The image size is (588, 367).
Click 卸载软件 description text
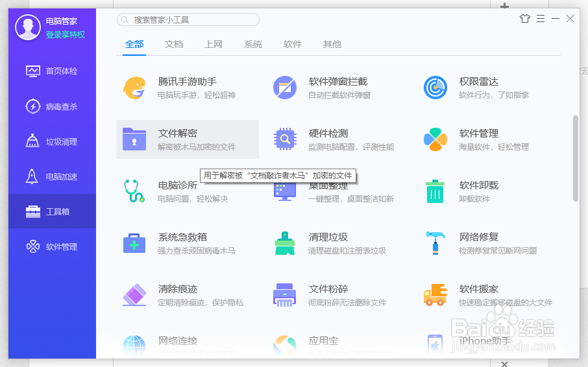[474, 199]
